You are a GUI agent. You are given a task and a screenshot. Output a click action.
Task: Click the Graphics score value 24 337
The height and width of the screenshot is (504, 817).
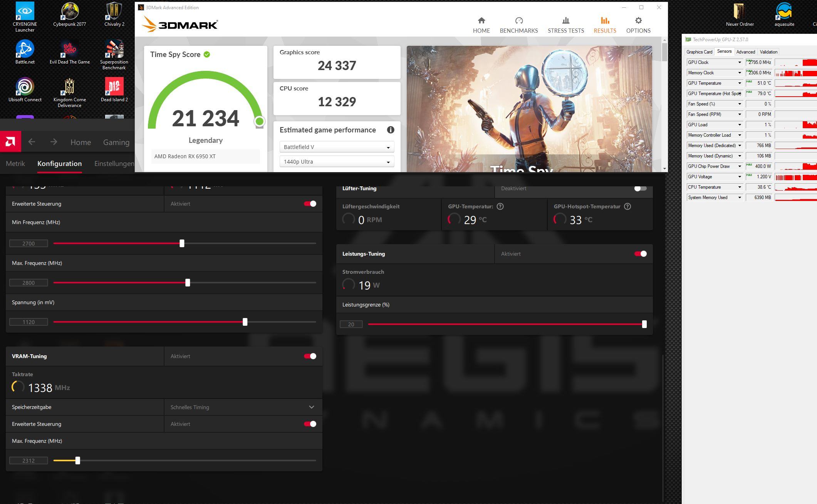tap(337, 66)
